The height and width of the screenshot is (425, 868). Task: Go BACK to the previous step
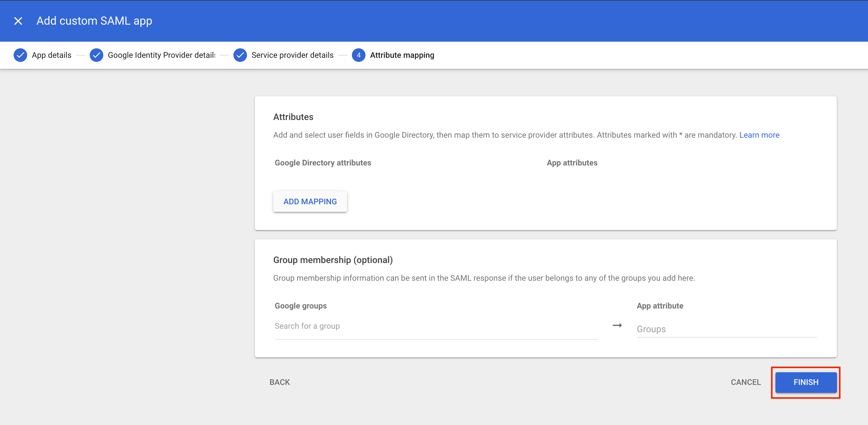pos(279,382)
